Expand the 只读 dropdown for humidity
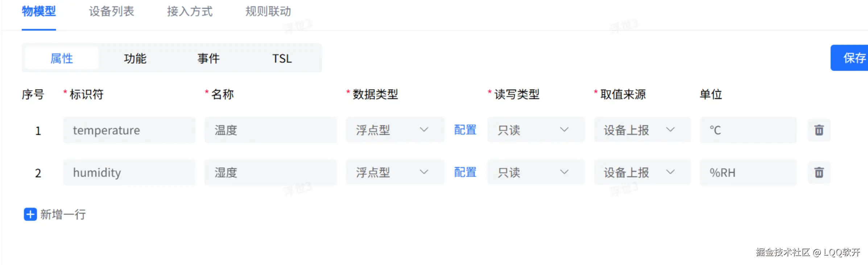The height and width of the screenshot is (265, 868). click(x=536, y=173)
